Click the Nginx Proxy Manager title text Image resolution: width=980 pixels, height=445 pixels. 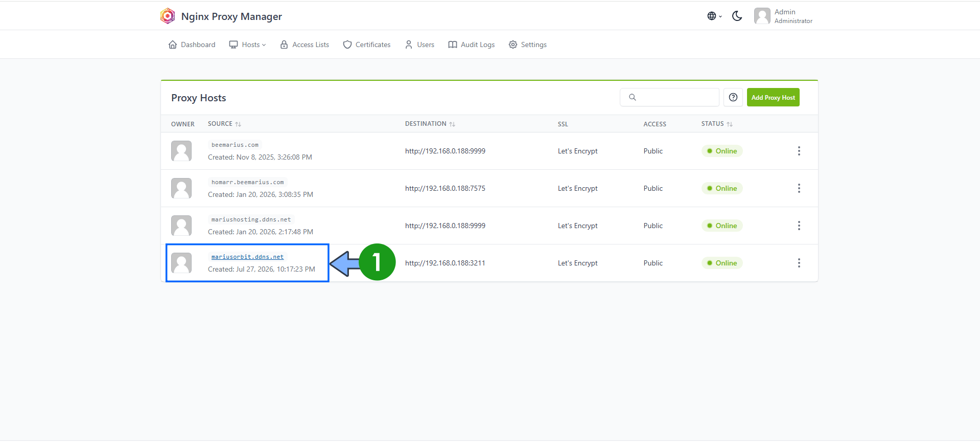[231, 16]
